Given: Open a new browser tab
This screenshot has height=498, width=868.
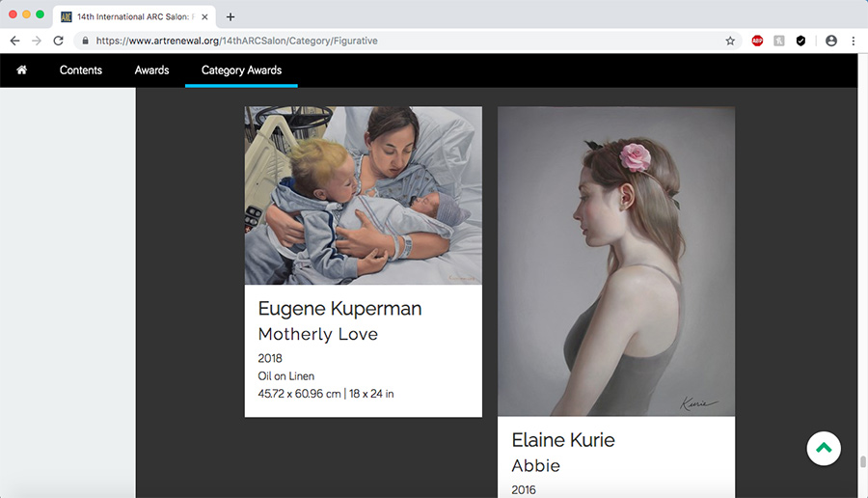Looking at the screenshot, I should (231, 16).
